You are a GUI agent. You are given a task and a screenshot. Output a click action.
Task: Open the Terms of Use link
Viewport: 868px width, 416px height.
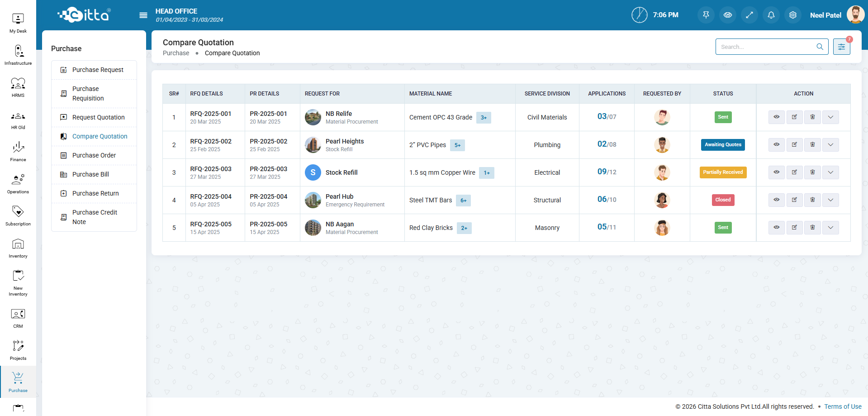coord(842,406)
